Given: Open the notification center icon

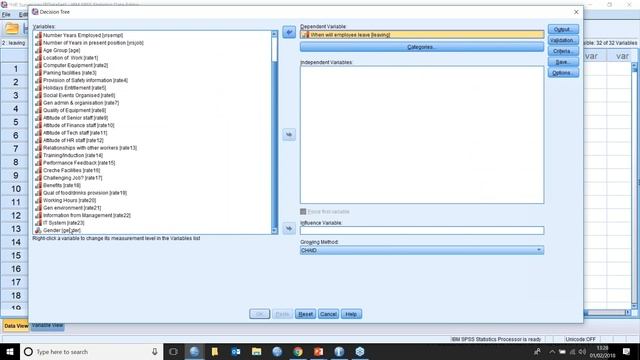Looking at the screenshot, I should pyautogui.click(x=627, y=351).
